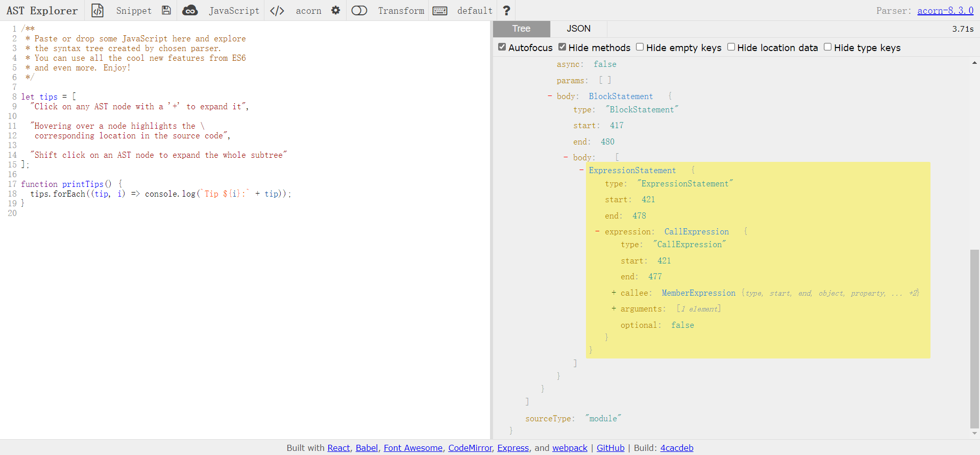Click the keyboard keymap icon
Screen dimensions: 980x455
pos(440,11)
